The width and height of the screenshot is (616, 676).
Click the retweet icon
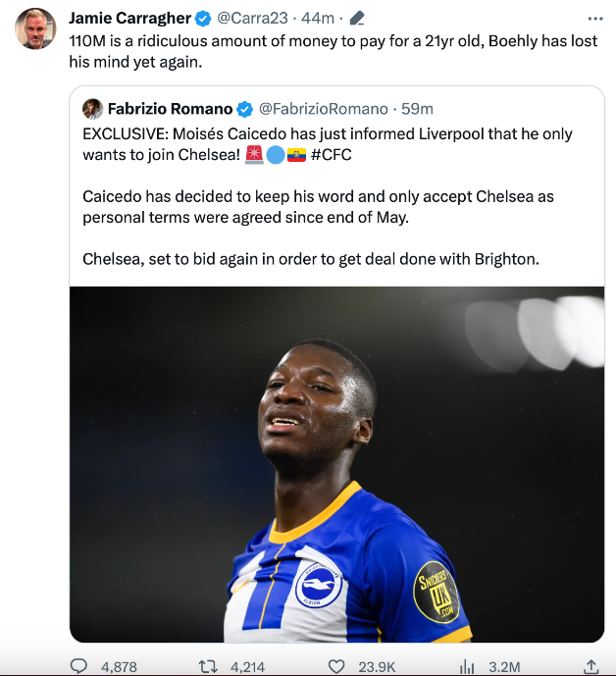(208, 666)
